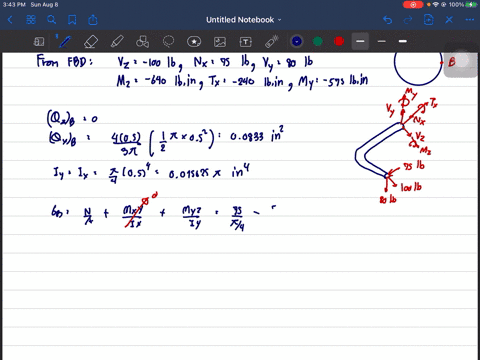The height and width of the screenshot is (360, 480).
Task: Go back using the left chevron
Action: (10, 20)
